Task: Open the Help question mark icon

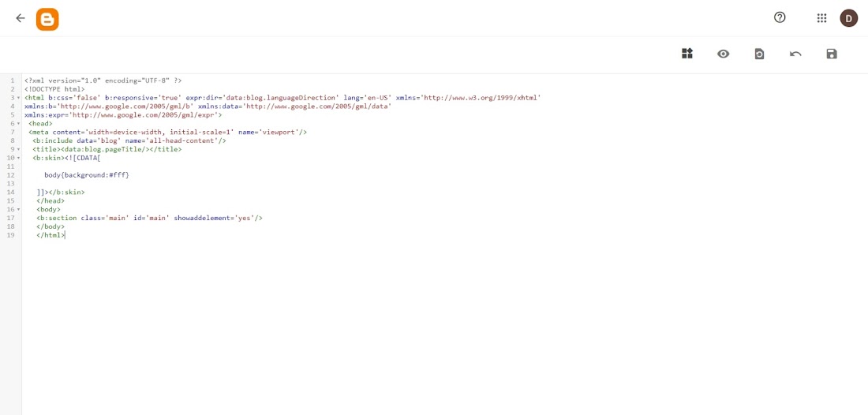Action: (x=780, y=17)
